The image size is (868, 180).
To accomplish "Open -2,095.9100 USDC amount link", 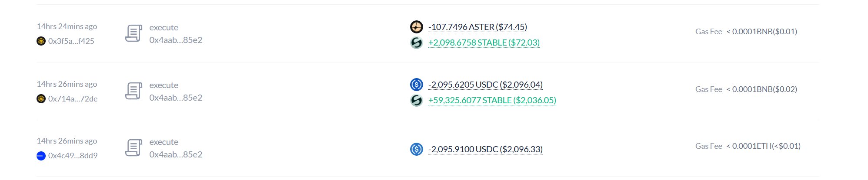I will 485,149.
